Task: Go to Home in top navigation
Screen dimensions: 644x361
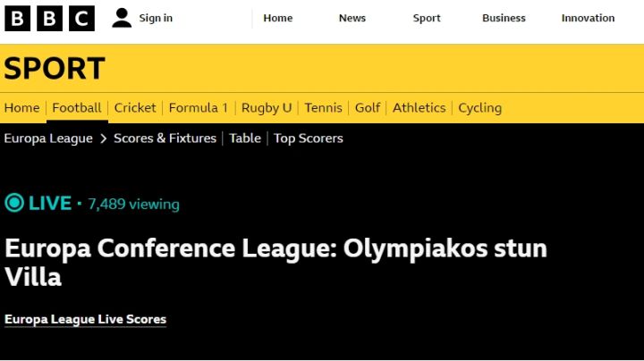Action: click(278, 18)
